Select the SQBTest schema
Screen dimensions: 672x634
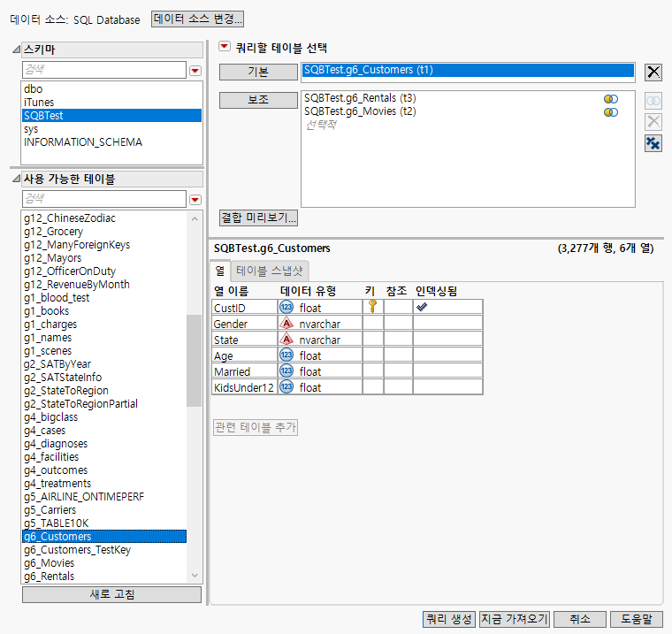(111, 115)
